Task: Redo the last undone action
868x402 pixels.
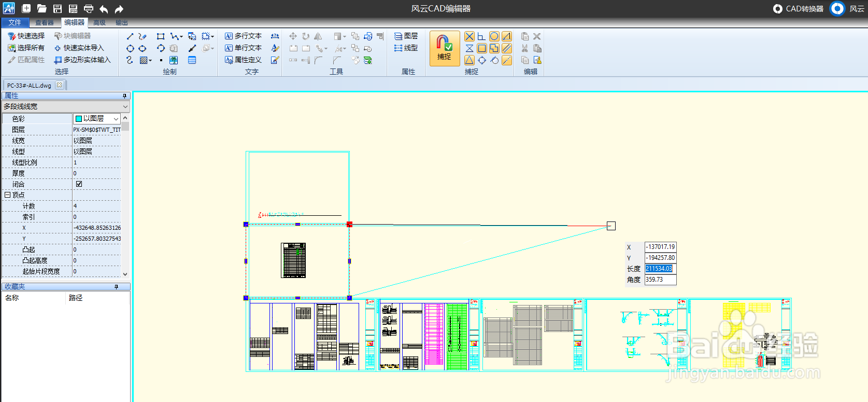Action: tap(119, 9)
